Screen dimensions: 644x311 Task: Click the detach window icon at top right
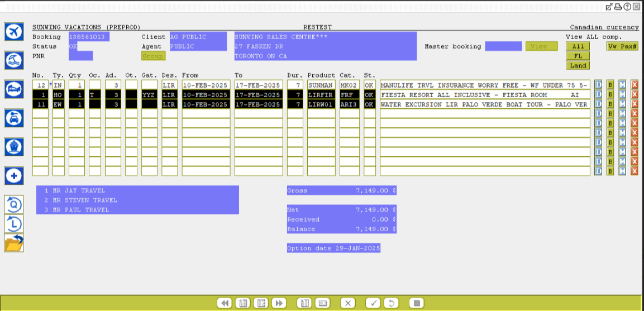point(610,6)
